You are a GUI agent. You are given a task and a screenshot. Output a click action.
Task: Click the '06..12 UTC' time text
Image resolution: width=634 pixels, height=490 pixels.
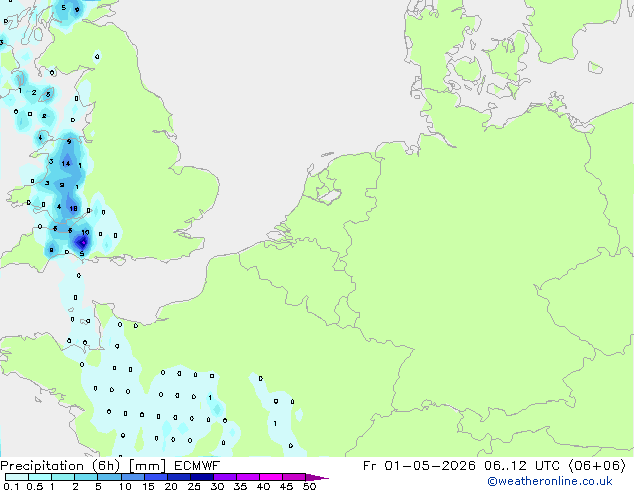point(526,466)
